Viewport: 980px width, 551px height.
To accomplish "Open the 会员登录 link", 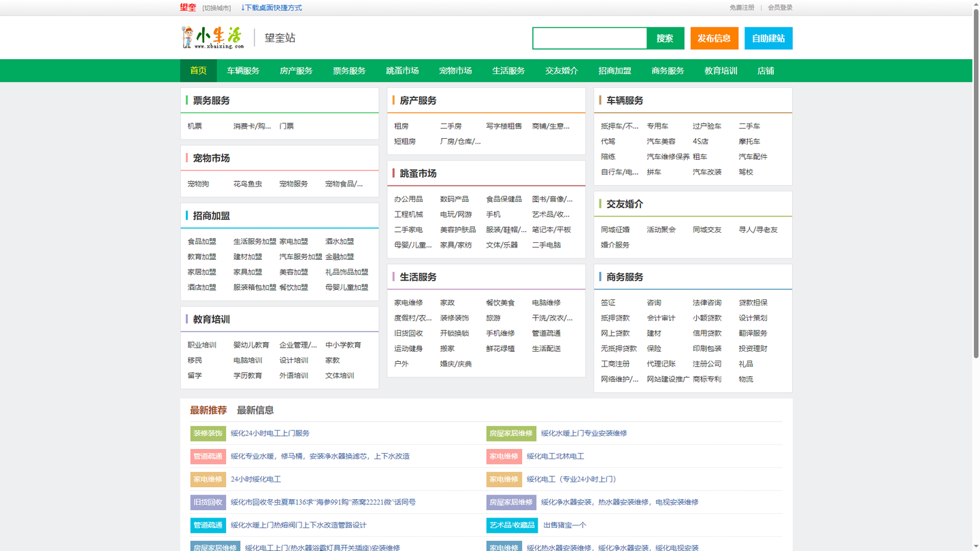I will [780, 7].
